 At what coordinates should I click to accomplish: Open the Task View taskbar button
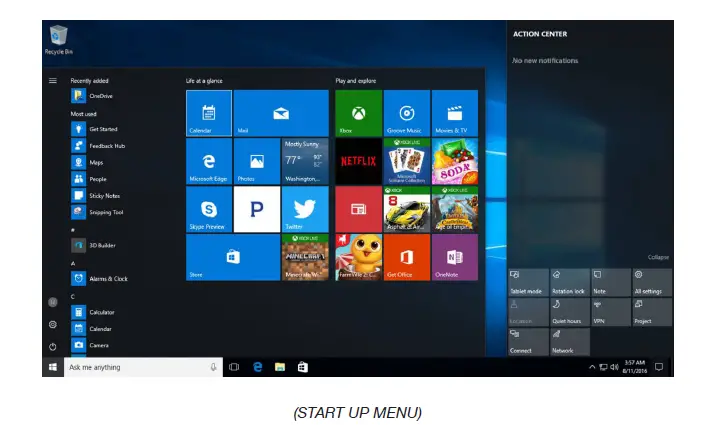click(x=234, y=367)
